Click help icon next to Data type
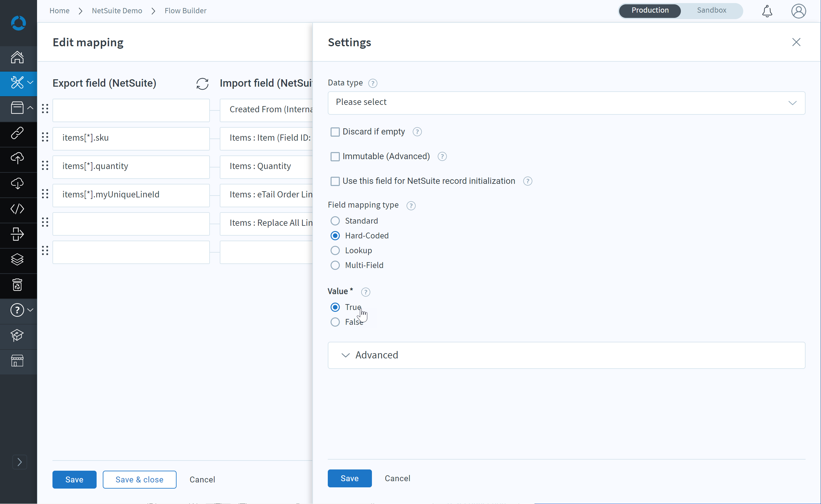The image size is (821, 504). coord(373,83)
